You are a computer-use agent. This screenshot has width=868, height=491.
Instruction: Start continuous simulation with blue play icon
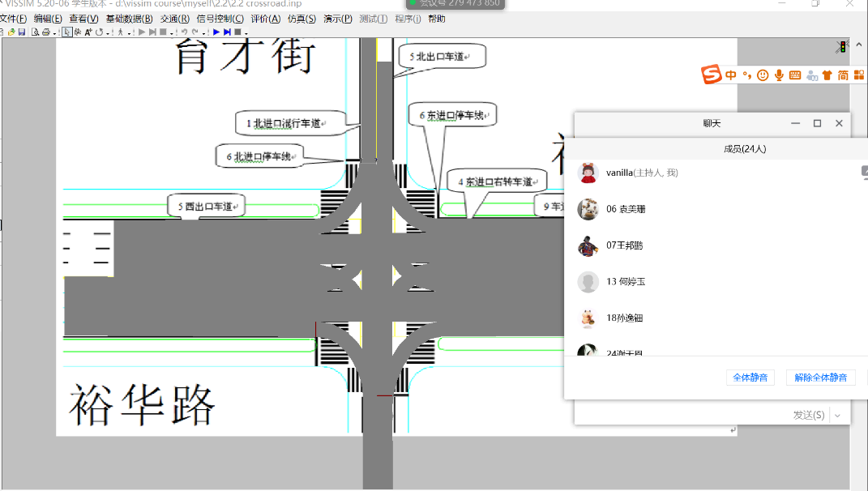(x=216, y=32)
